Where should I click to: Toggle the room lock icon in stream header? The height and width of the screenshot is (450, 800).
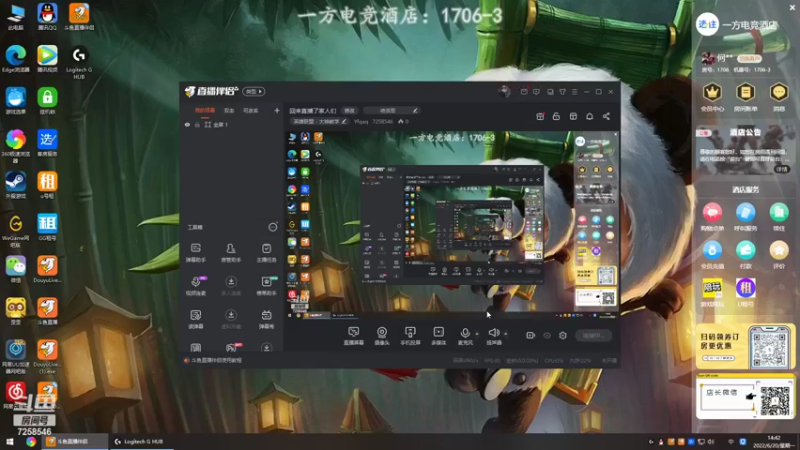[x=556, y=116]
